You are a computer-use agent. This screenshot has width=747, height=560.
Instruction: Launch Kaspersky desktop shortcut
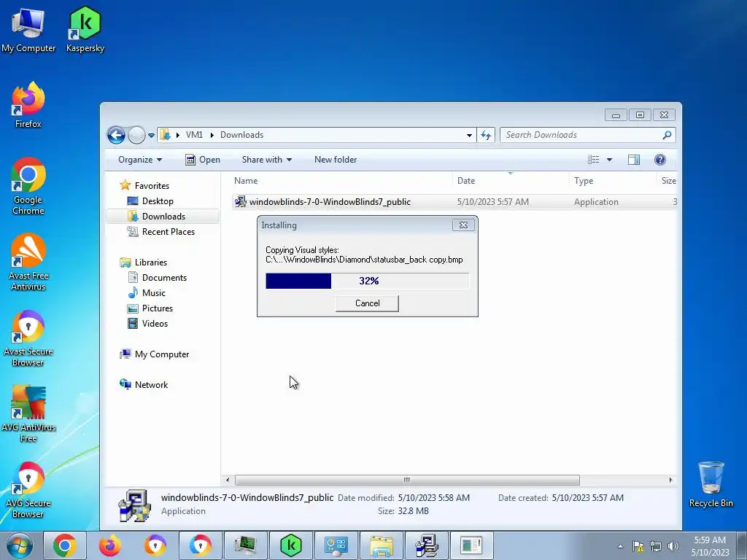point(85,29)
